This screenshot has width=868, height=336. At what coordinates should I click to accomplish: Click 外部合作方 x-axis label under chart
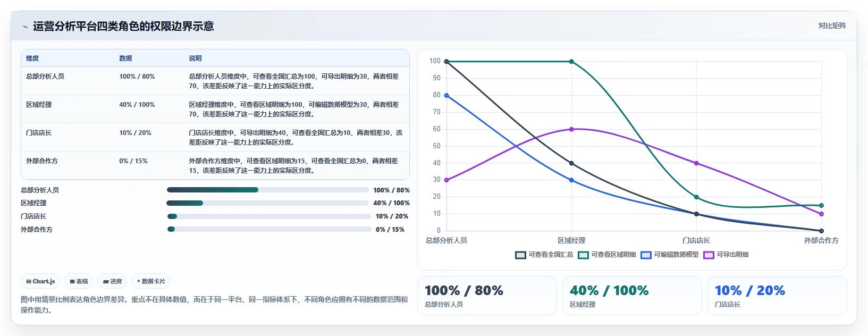[821, 241]
